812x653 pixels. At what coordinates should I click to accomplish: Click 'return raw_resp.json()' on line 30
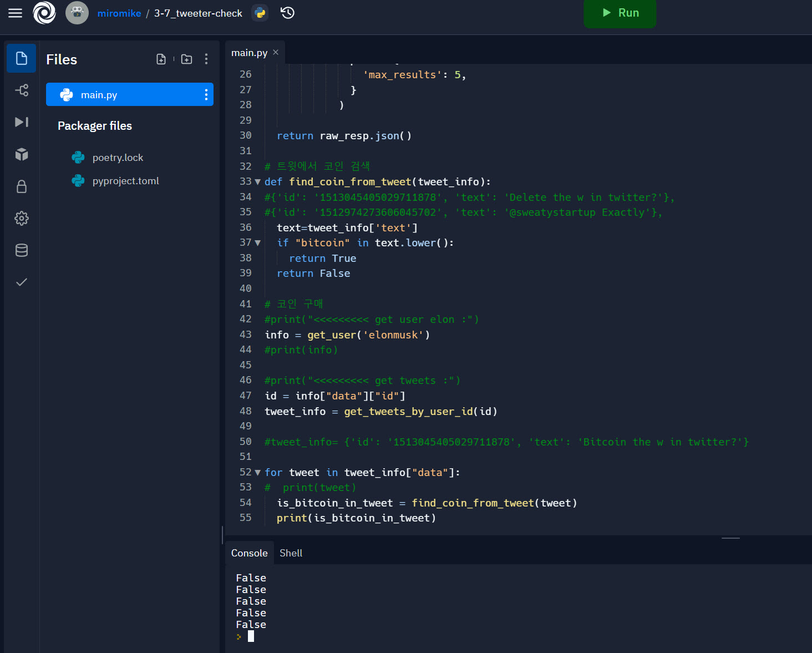click(x=344, y=136)
